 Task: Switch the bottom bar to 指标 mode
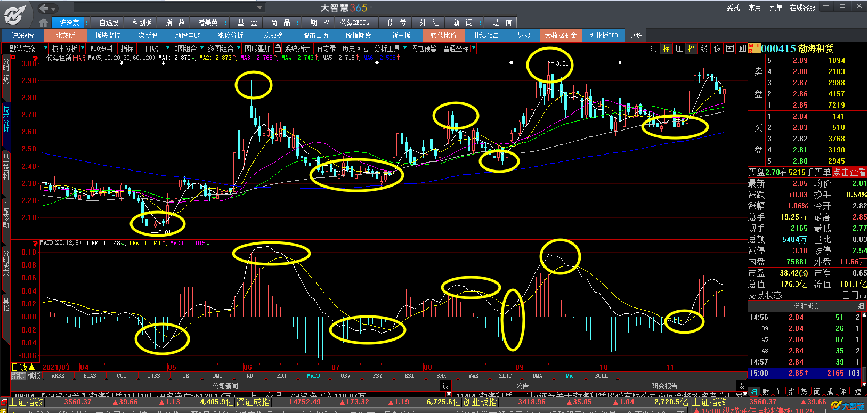[x=18, y=376]
